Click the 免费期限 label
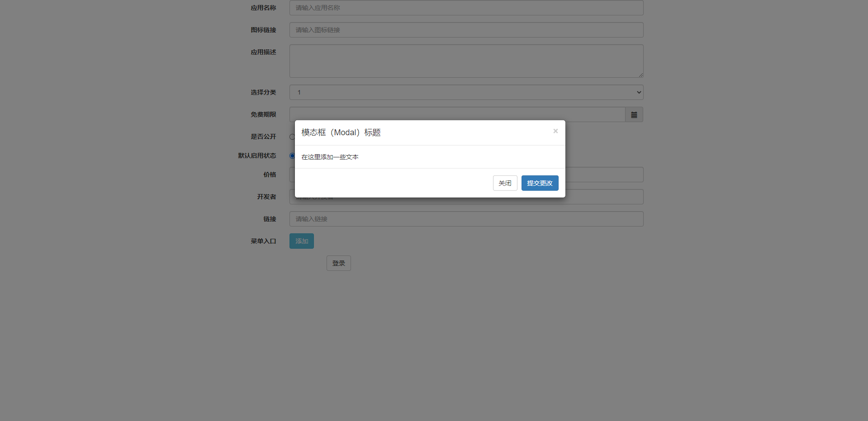The image size is (868, 421). (263, 114)
